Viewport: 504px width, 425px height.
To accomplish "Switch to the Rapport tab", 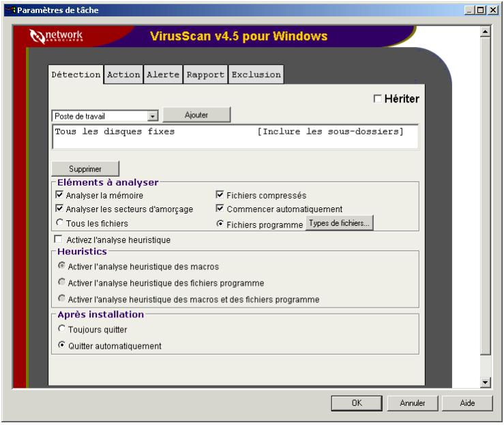I will point(205,74).
